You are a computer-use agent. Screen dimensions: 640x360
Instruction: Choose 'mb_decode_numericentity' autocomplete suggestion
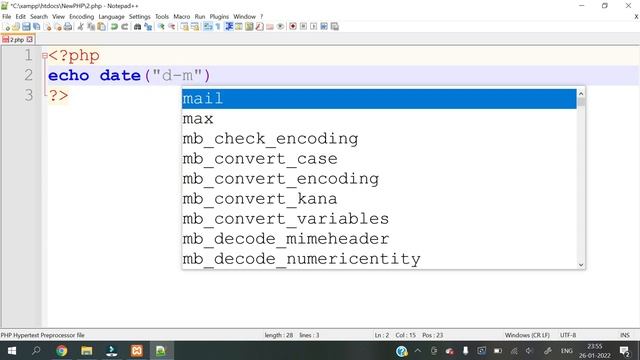coord(379,259)
